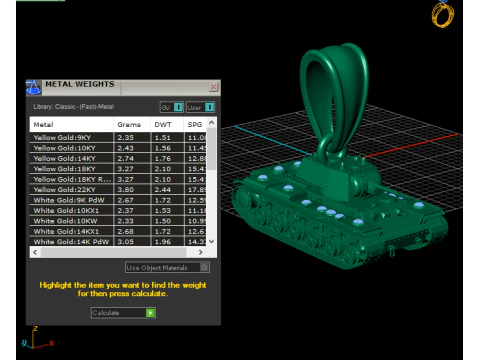This screenshot has height=360, width=480.
Task: Click DWT value 1.76
Action: coord(163,158)
